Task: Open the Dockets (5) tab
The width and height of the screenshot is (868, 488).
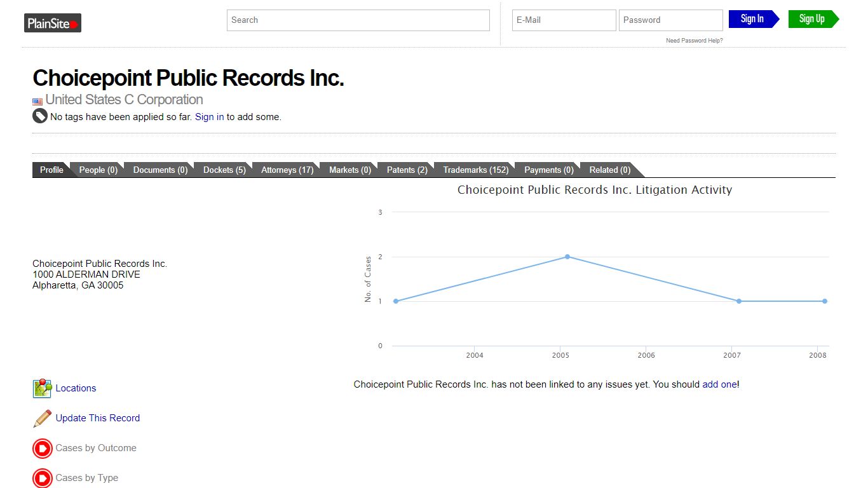Action: tap(224, 170)
